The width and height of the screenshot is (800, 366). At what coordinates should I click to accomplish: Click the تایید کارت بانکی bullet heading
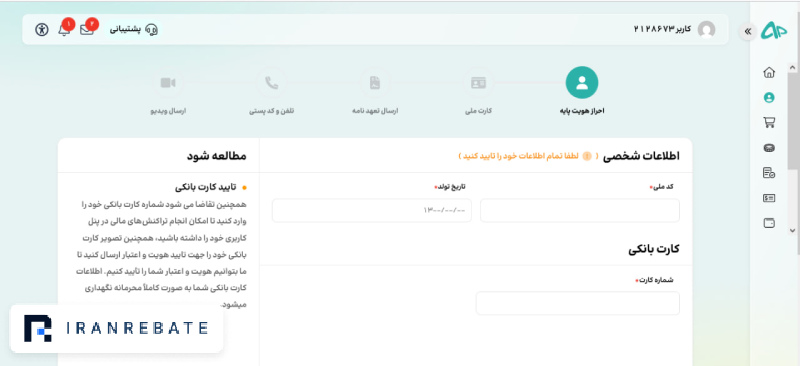[x=206, y=187]
